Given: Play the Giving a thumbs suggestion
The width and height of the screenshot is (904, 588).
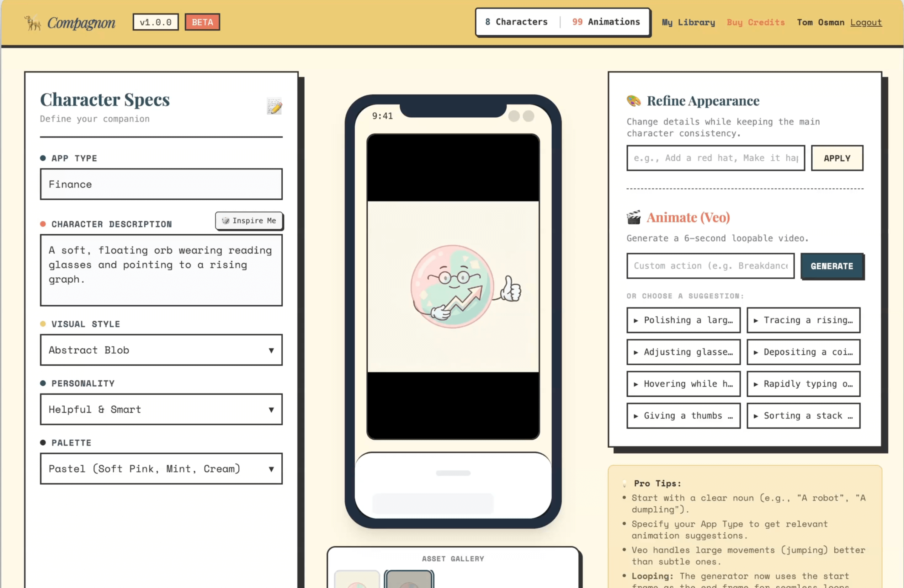Looking at the screenshot, I should click(683, 415).
